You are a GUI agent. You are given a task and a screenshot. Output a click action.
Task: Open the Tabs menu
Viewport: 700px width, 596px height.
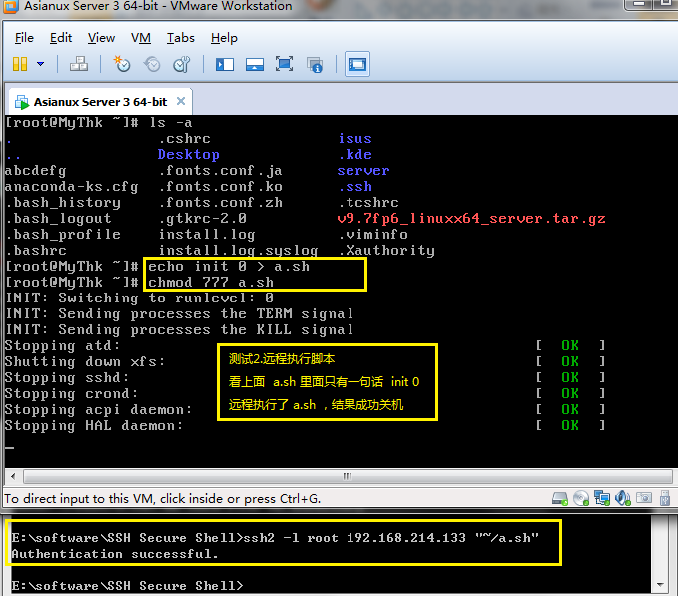[x=181, y=38]
